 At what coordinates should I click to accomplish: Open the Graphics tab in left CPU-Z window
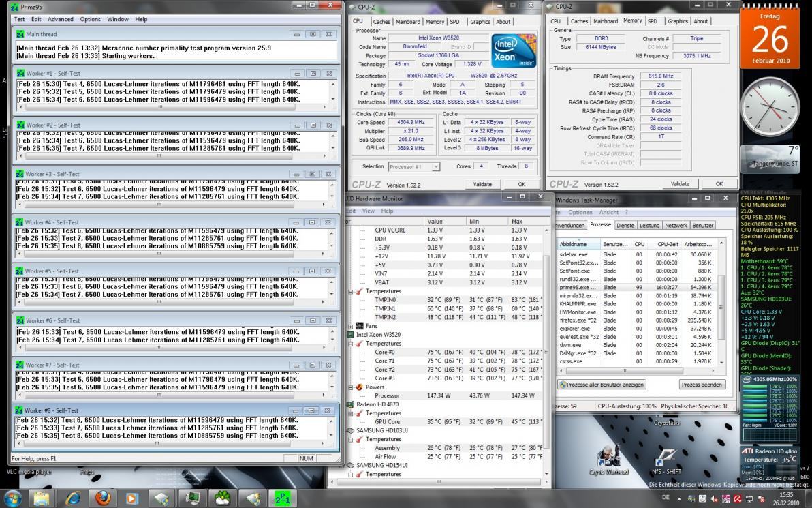coord(480,22)
